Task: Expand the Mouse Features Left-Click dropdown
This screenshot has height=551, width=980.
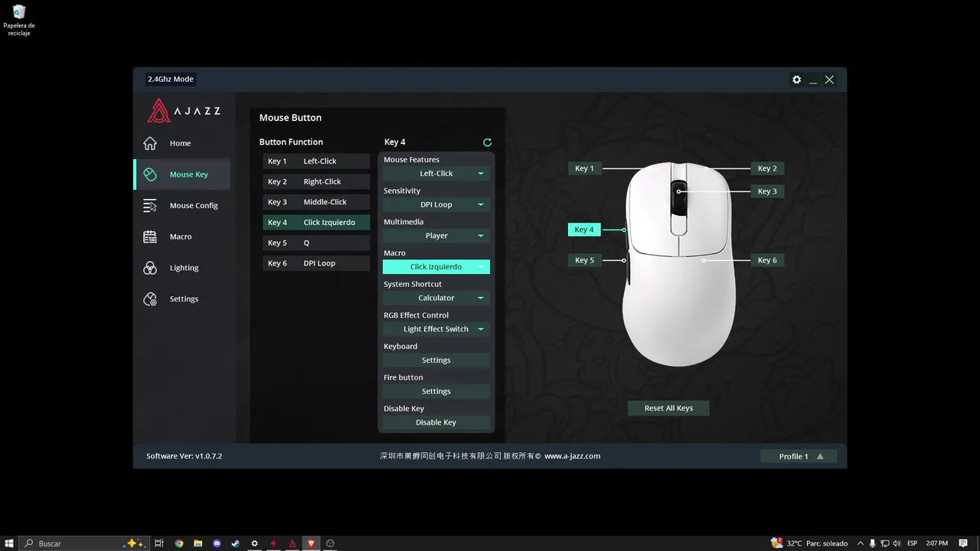Action: tap(436, 174)
